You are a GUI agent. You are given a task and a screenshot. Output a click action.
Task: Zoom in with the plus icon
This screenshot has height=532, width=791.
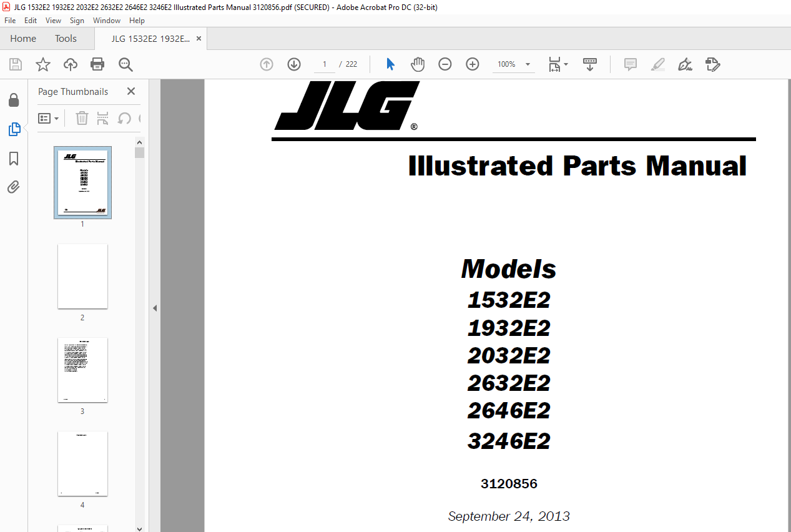(473, 64)
